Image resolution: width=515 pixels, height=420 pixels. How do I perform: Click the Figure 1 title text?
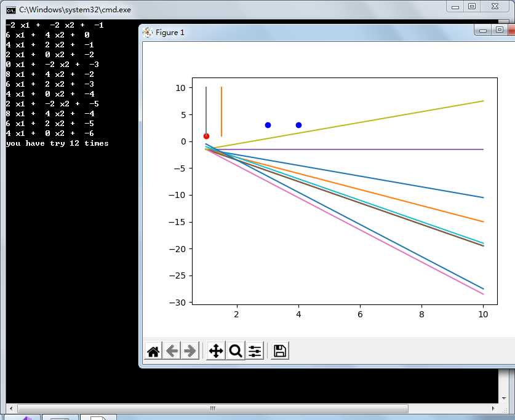tap(170, 33)
